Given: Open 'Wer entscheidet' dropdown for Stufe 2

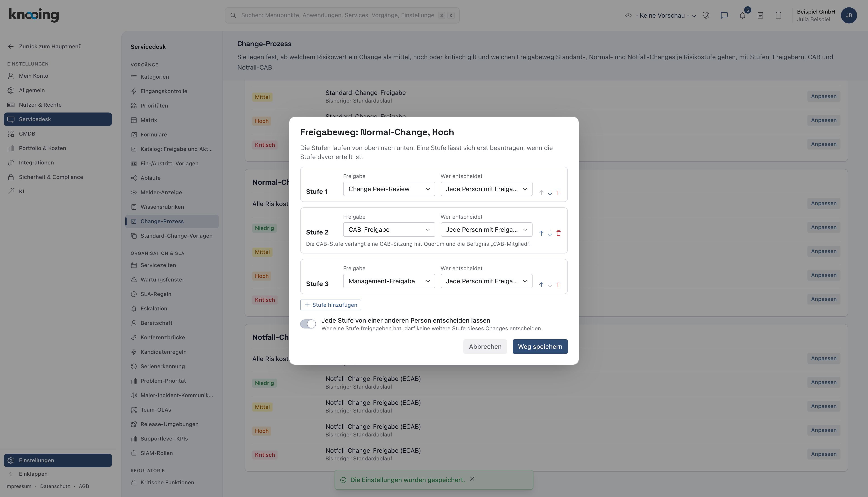Looking at the screenshot, I should click(486, 229).
